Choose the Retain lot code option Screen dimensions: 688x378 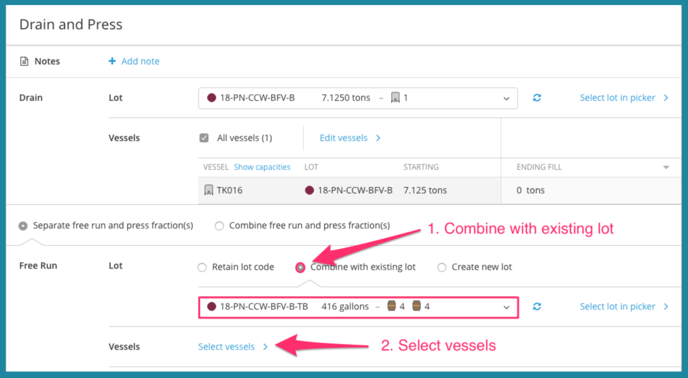click(202, 267)
